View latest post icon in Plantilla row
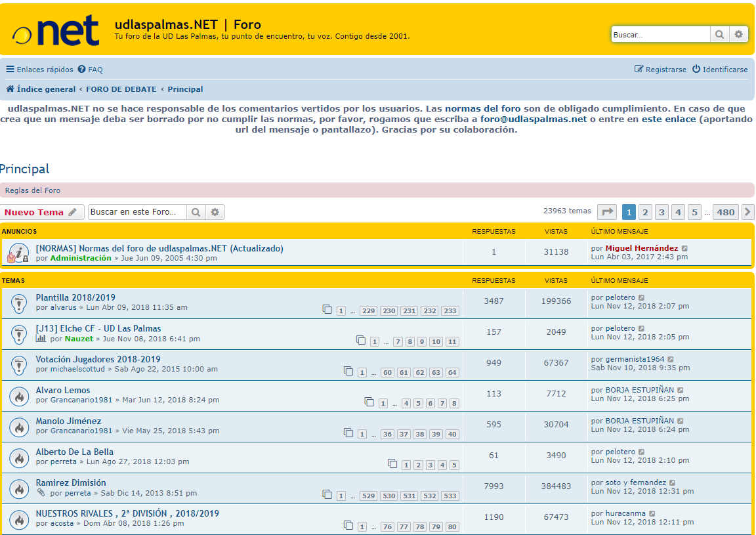Image resolution: width=756 pixels, height=535 pixels. (x=641, y=297)
